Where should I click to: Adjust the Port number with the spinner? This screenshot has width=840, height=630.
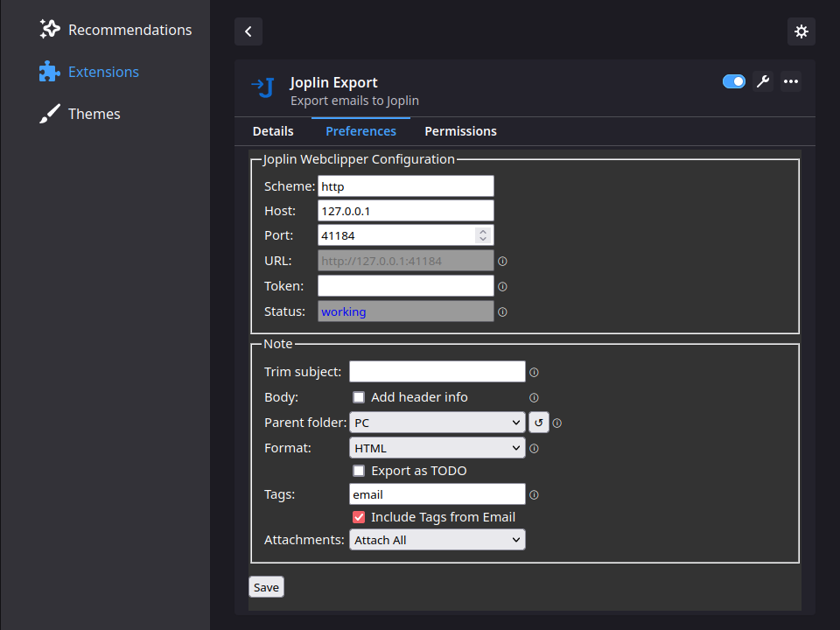point(483,235)
